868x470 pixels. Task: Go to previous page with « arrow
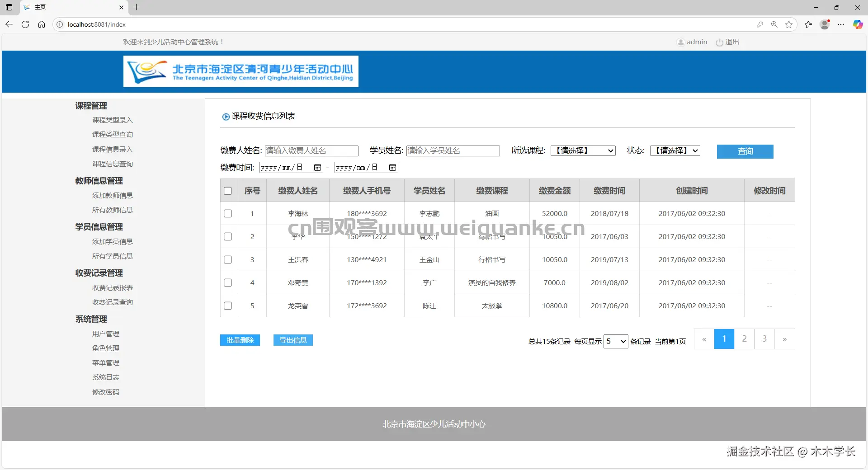point(704,339)
